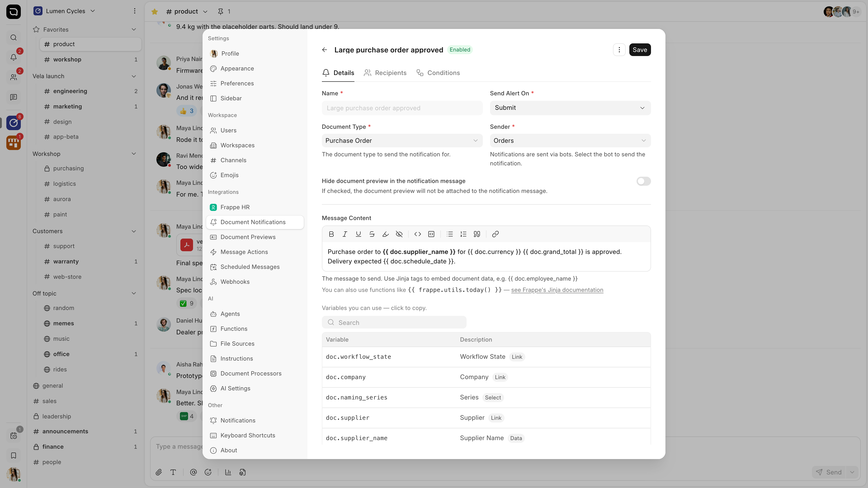Insert a code block in editor

pyautogui.click(x=431, y=234)
